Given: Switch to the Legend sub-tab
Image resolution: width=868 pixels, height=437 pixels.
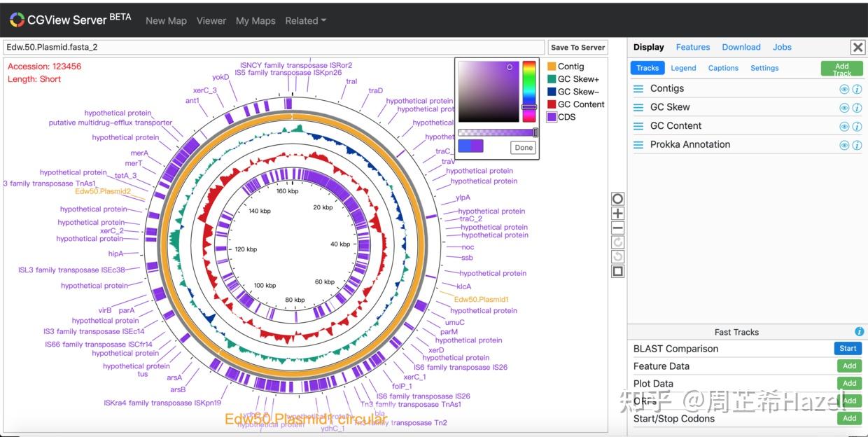Looking at the screenshot, I should (x=683, y=68).
